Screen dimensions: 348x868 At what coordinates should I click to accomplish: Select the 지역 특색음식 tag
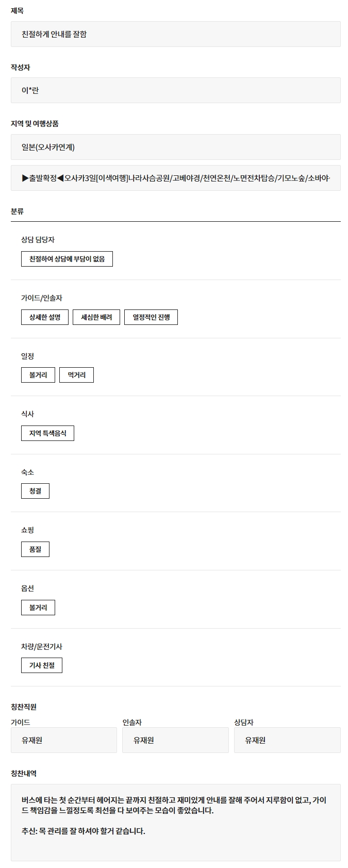(x=47, y=433)
